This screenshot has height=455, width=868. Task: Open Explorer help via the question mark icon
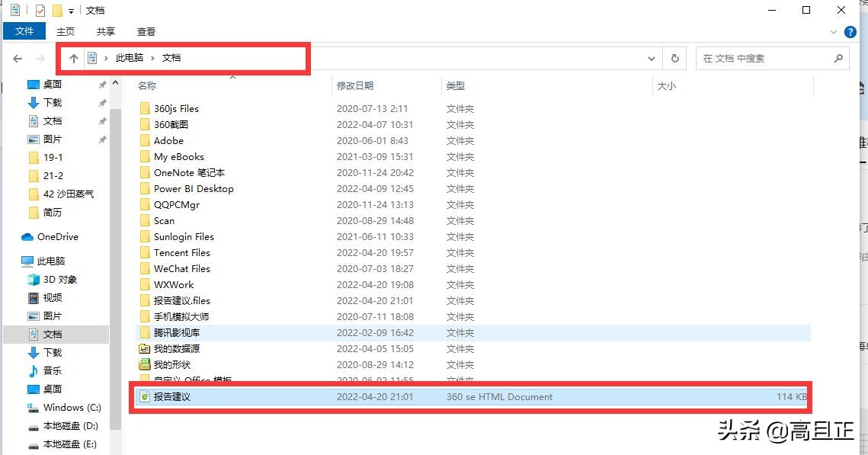click(850, 32)
